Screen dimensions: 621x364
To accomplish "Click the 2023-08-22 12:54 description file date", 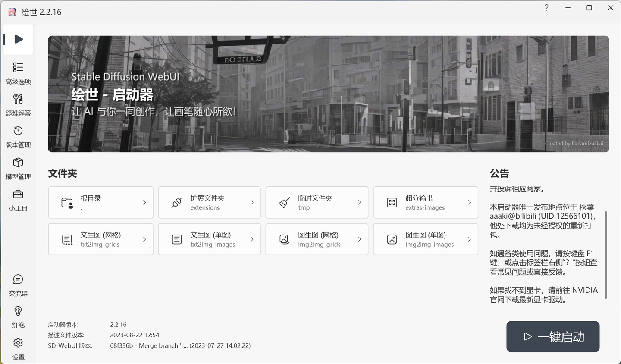I will click(135, 335).
